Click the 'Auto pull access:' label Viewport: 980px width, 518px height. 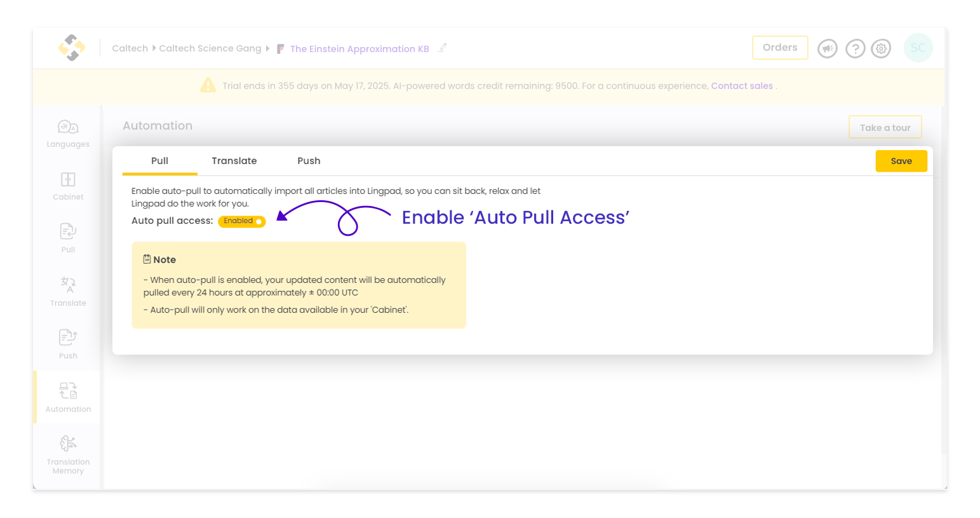coord(172,221)
